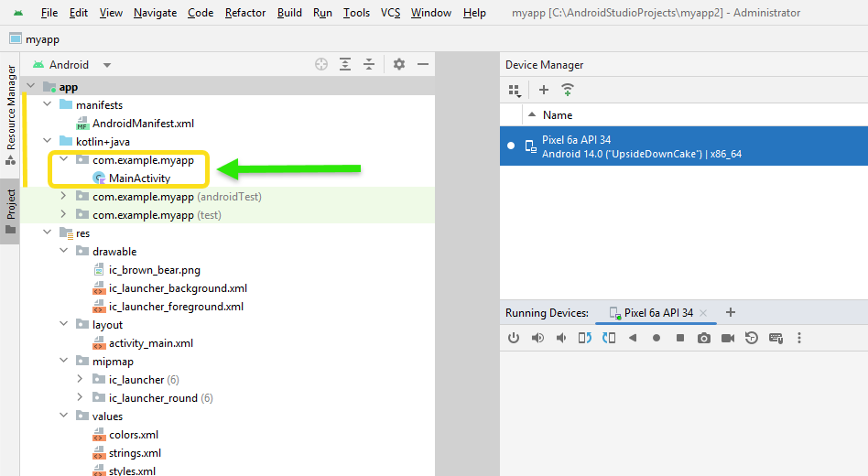Image resolution: width=868 pixels, height=476 pixels.
Task: Pair device using Wi-Fi icon
Action: click(568, 90)
